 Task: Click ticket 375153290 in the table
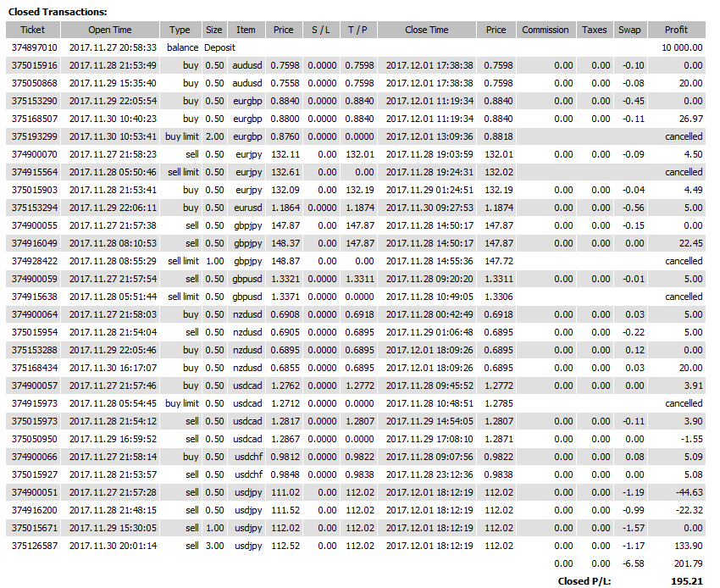pos(35,101)
